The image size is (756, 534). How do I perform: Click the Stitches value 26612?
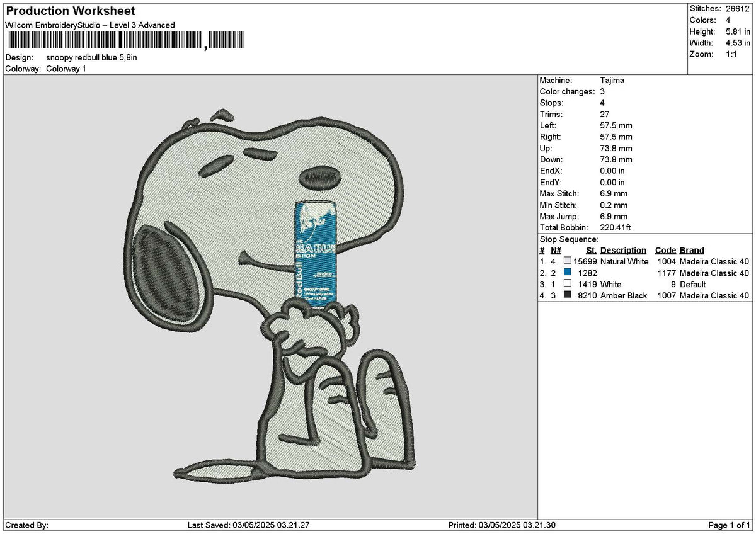coord(737,9)
